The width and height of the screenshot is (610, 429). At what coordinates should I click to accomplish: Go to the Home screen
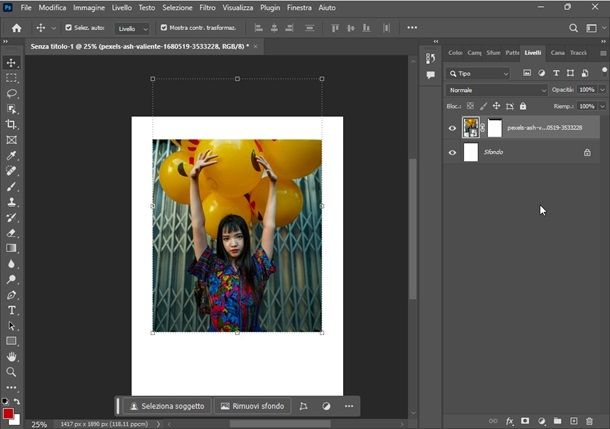tap(16, 28)
